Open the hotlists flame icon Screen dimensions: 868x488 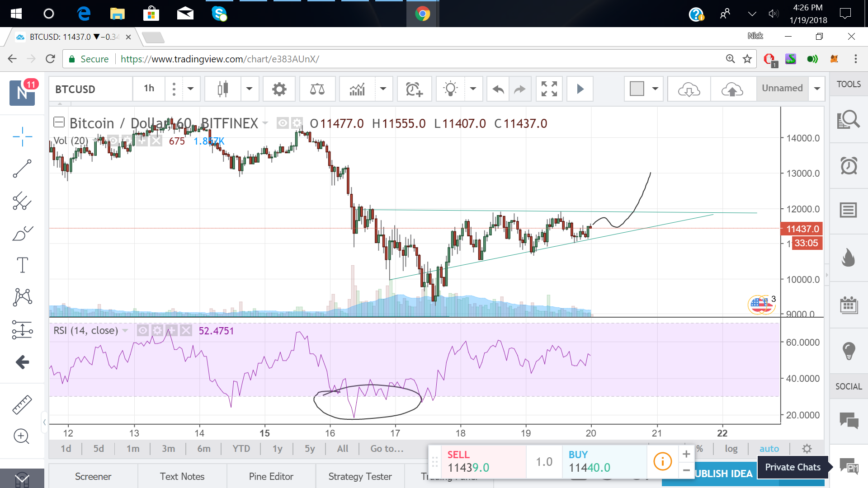pyautogui.click(x=849, y=258)
